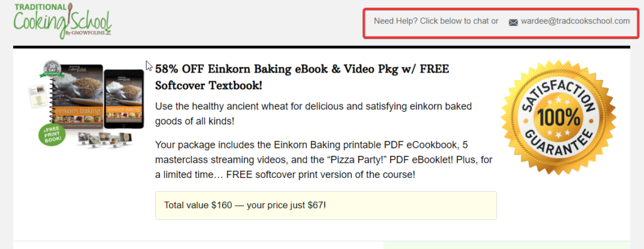Click the 'Total value $160' price box
Viewport: 644px width, 249px height.
(326, 205)
